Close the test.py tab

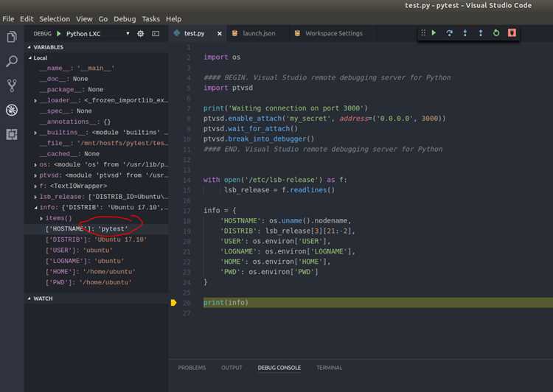220,33
